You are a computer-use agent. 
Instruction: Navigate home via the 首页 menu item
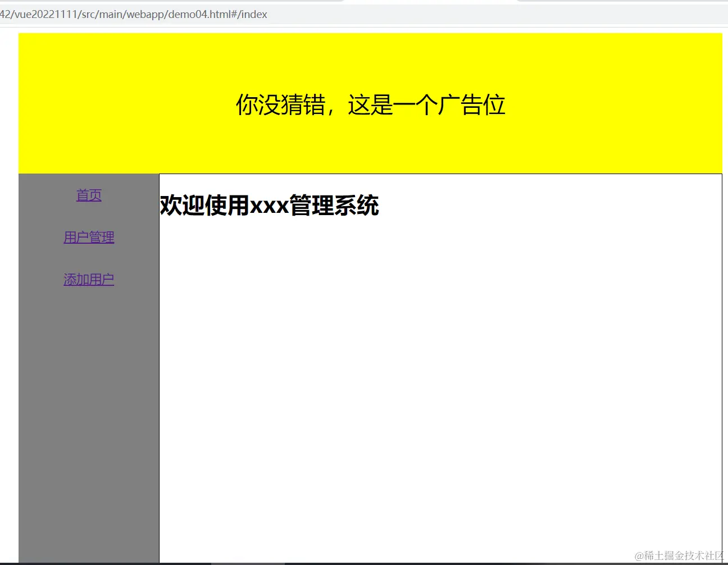pos(89,195)
